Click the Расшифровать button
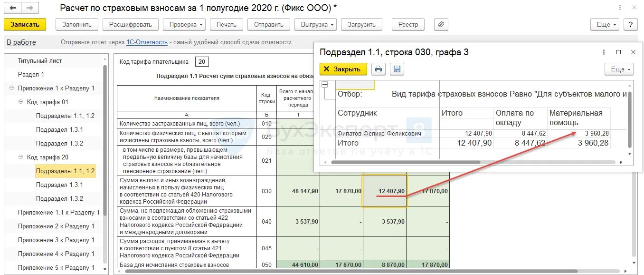Image resolution: width=644 pixels, height=275 pixels. click(131, 25)
